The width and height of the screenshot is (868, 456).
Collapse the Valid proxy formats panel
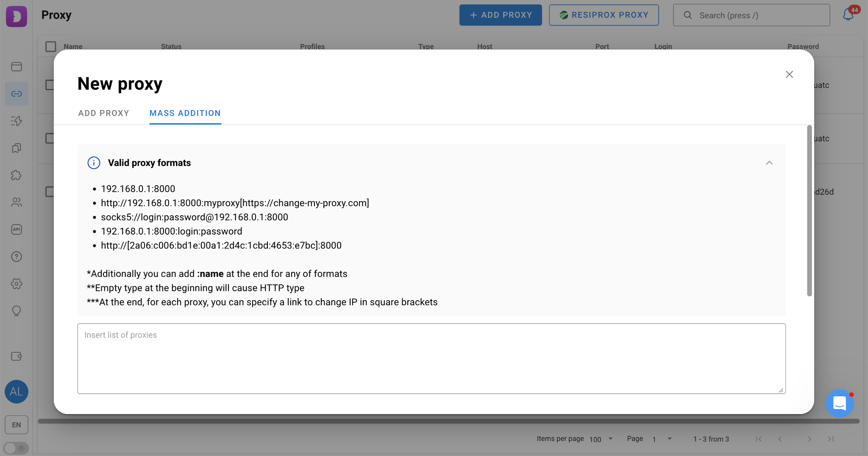tap(769, 163)
